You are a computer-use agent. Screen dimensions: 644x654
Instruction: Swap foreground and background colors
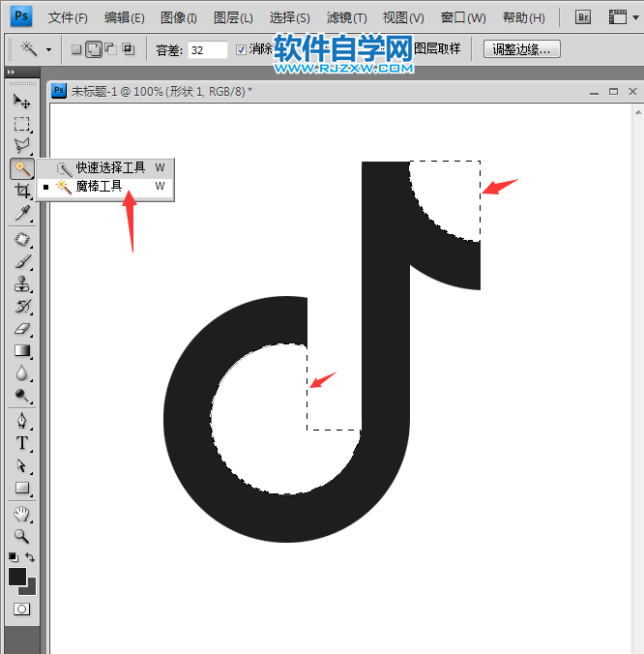point(30,557)
